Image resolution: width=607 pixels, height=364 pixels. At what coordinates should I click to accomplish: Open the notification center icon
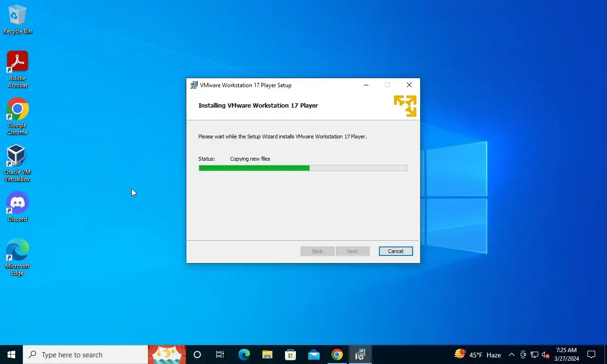coord(591,355)
